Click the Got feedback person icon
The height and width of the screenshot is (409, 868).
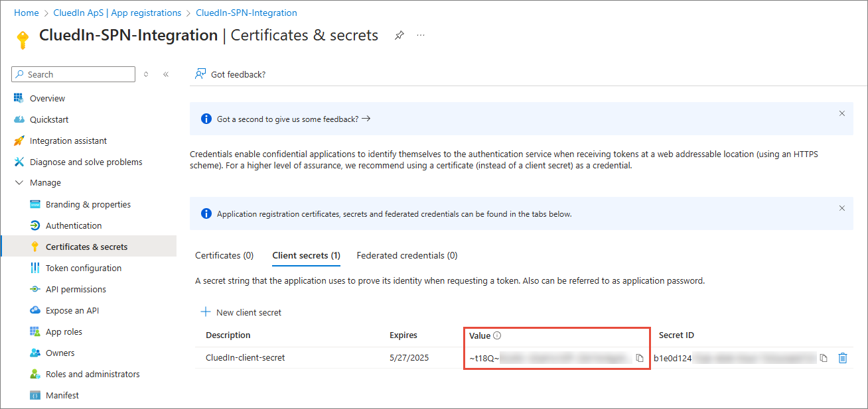[200, 74]
